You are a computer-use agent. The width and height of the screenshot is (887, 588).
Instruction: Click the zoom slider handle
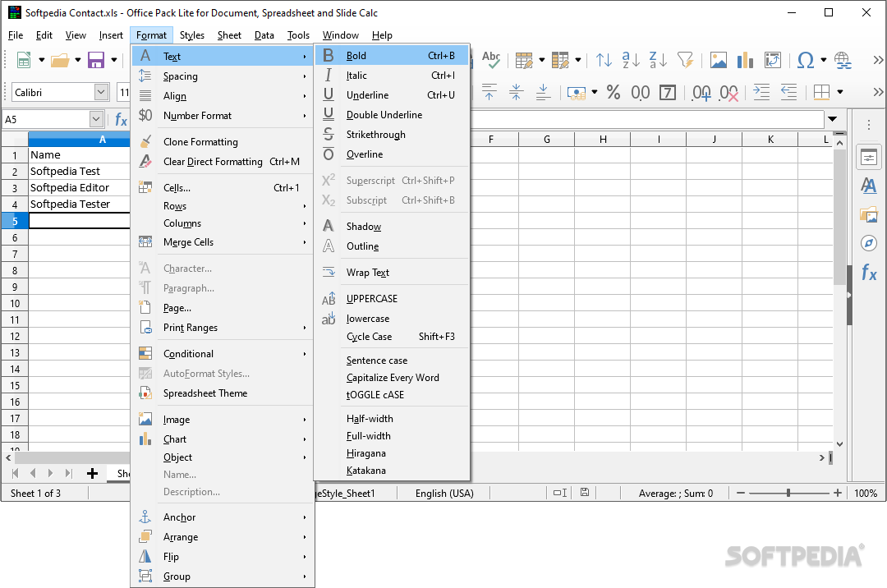[x=788, y=493]
